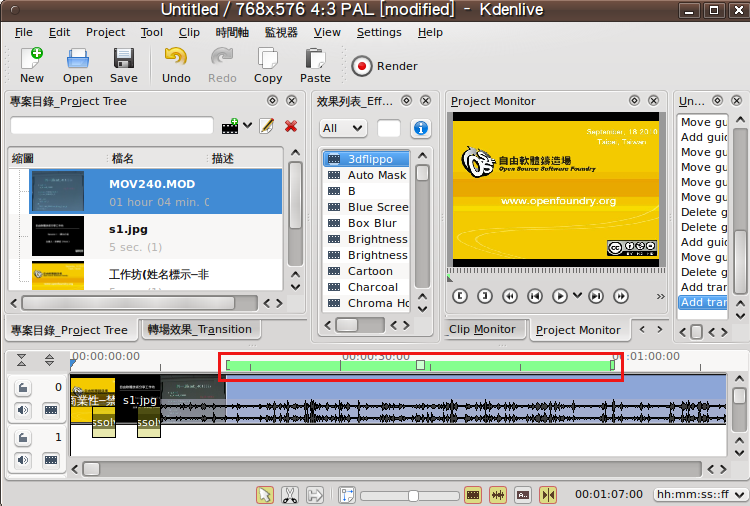Click the rewind button in Project Monitor

tap(510, 296)
